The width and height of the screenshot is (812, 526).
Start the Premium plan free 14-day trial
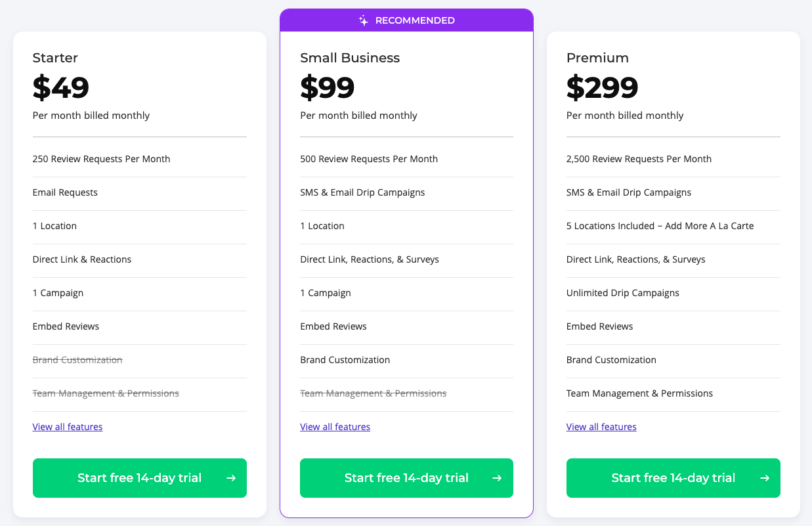click(x=673, y=478)
